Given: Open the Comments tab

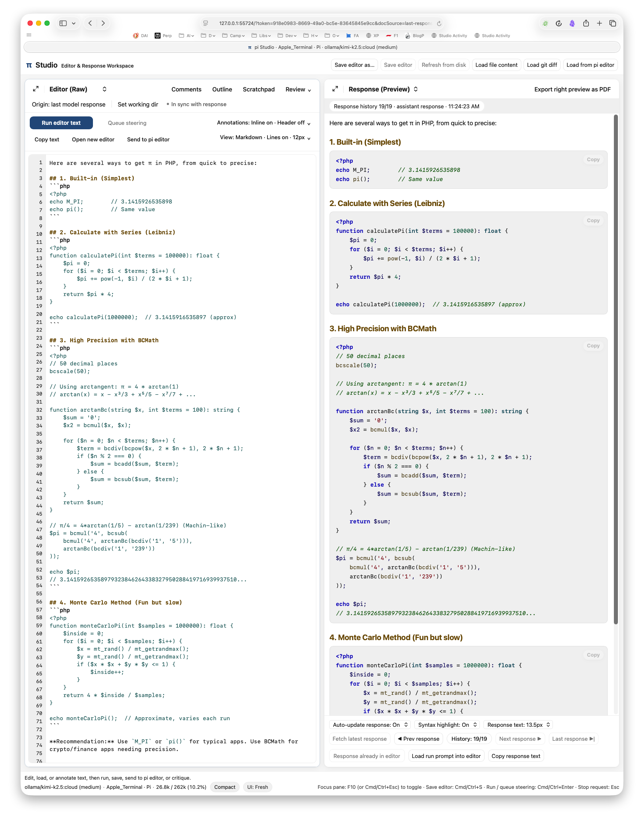Looking at the screenshot, I should [186, 89].
